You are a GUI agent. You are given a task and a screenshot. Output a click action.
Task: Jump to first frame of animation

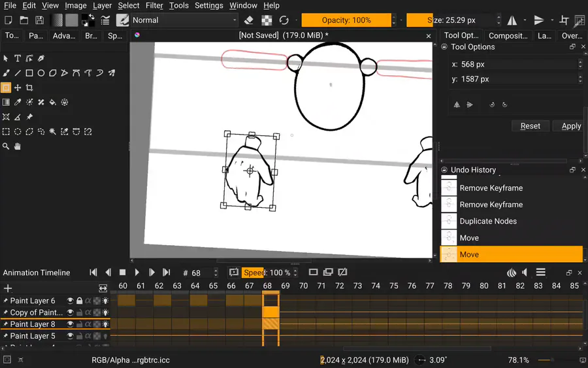point(93,273)
